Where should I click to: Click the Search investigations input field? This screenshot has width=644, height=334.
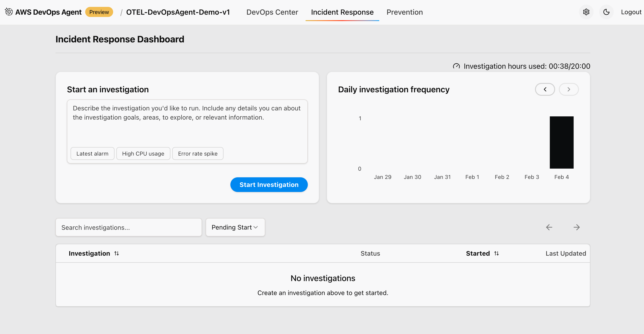[128, 227]
